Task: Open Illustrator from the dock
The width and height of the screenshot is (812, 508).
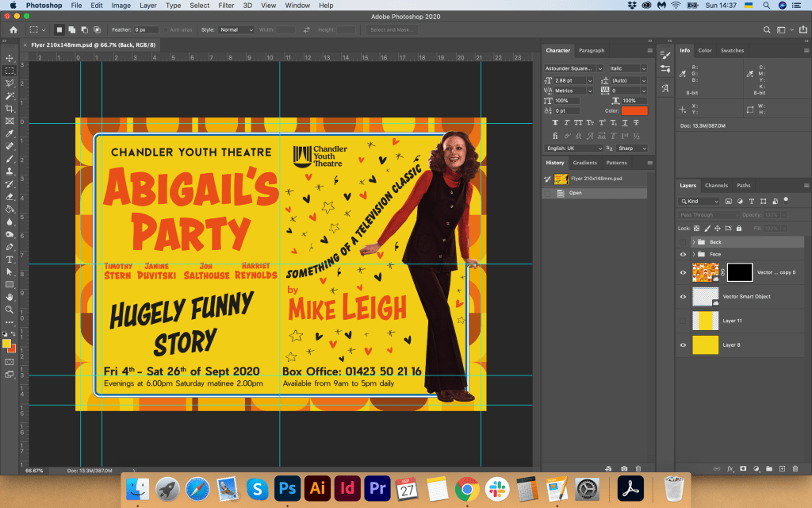Action: coord(316,488)
